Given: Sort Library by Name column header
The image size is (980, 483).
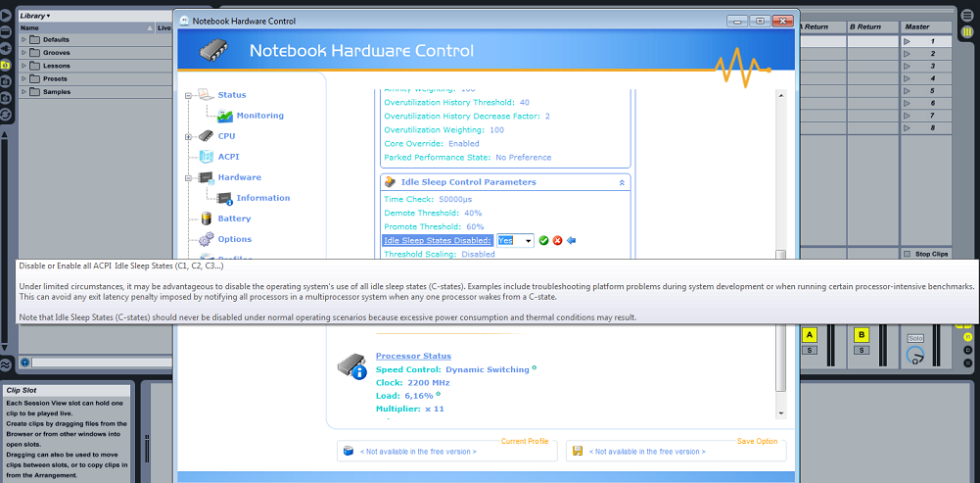Looking at the screenshot, I should [87, 28].
